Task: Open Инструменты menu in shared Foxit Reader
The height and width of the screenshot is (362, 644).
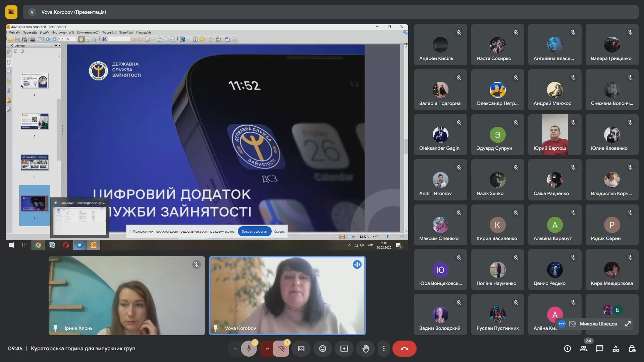Action: point(63,33)
